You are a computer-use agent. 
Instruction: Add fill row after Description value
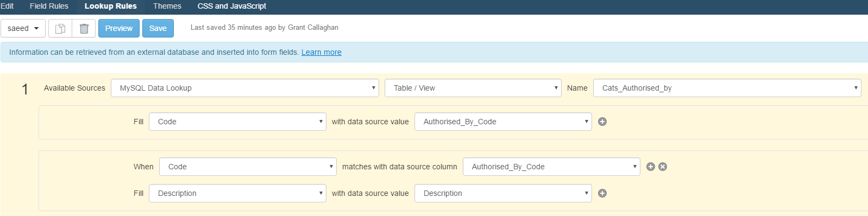coord(602,193)
